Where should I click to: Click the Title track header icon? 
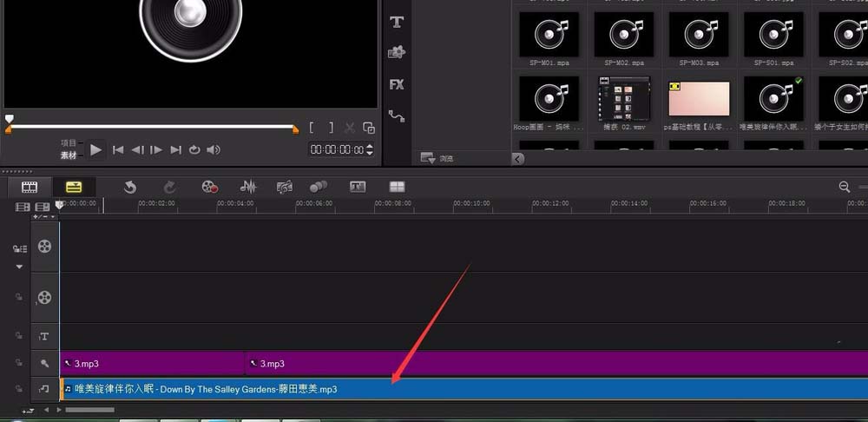pos(44,336)
